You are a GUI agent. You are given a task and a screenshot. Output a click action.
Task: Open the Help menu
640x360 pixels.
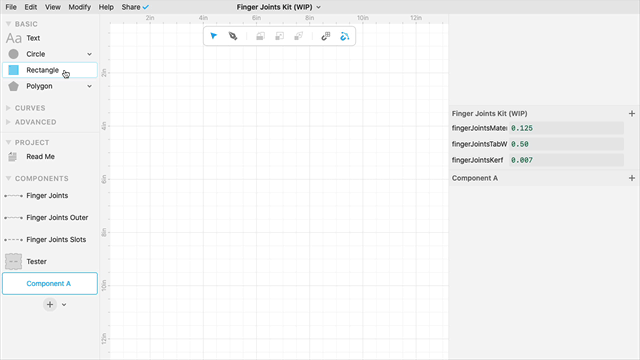pos(106,7)
